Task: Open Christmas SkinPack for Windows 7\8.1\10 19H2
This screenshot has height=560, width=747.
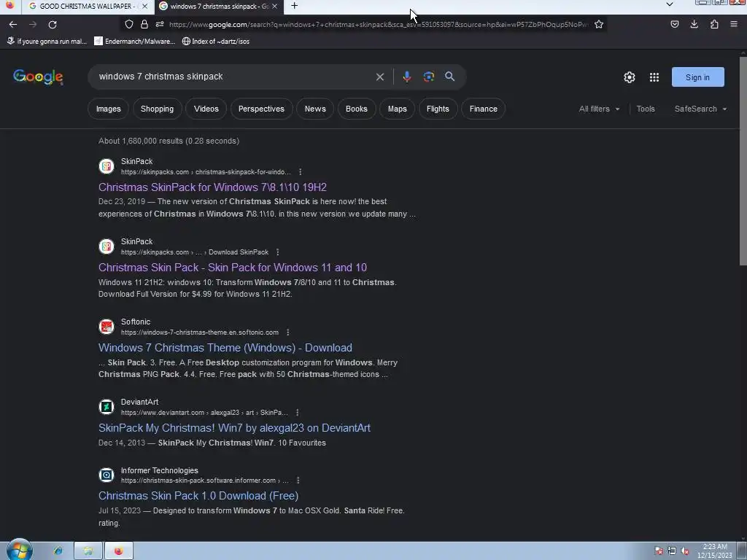Action: (212, 187)
